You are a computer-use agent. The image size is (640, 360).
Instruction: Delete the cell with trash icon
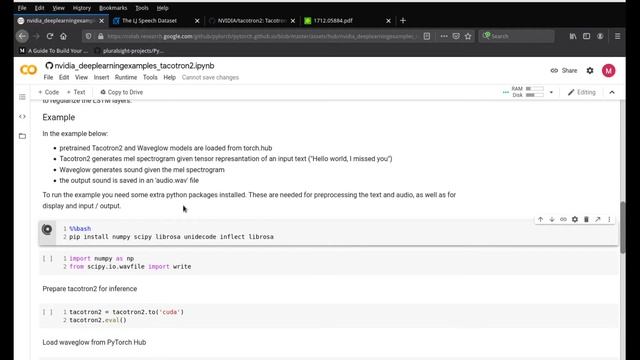pyautogui.click(x=586, y=220)
